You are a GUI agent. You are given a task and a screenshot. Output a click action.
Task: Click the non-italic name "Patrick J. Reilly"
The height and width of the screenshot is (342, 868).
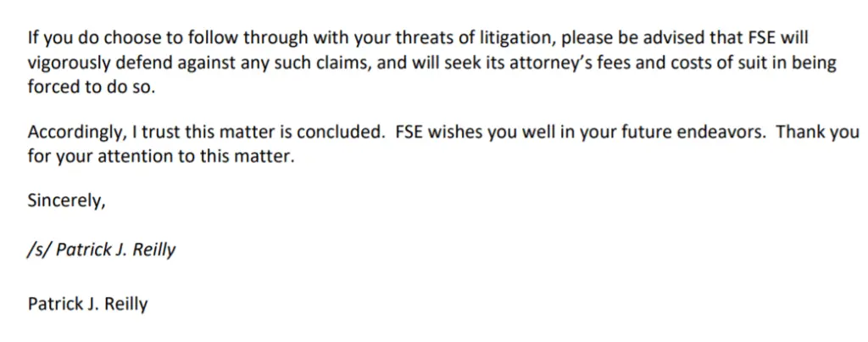click(x=88, y=304)
